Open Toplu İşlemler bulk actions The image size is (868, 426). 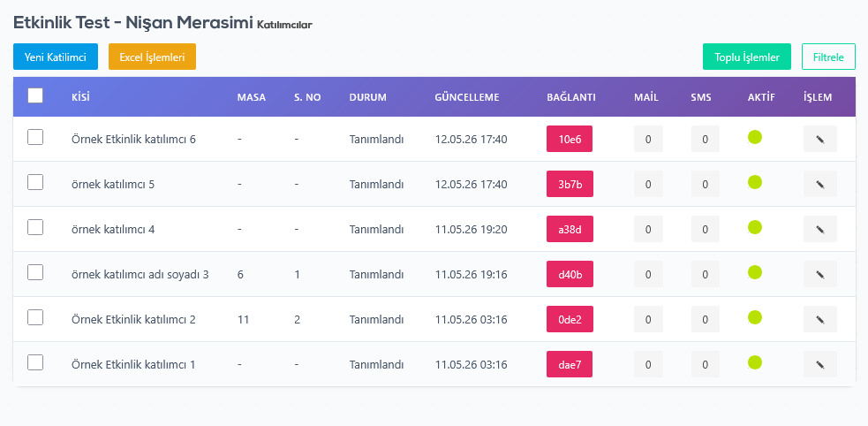pos(747,57)
